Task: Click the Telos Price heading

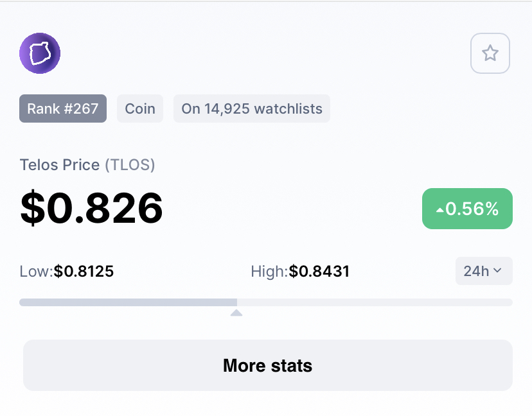Action: [x=61, y=165]
